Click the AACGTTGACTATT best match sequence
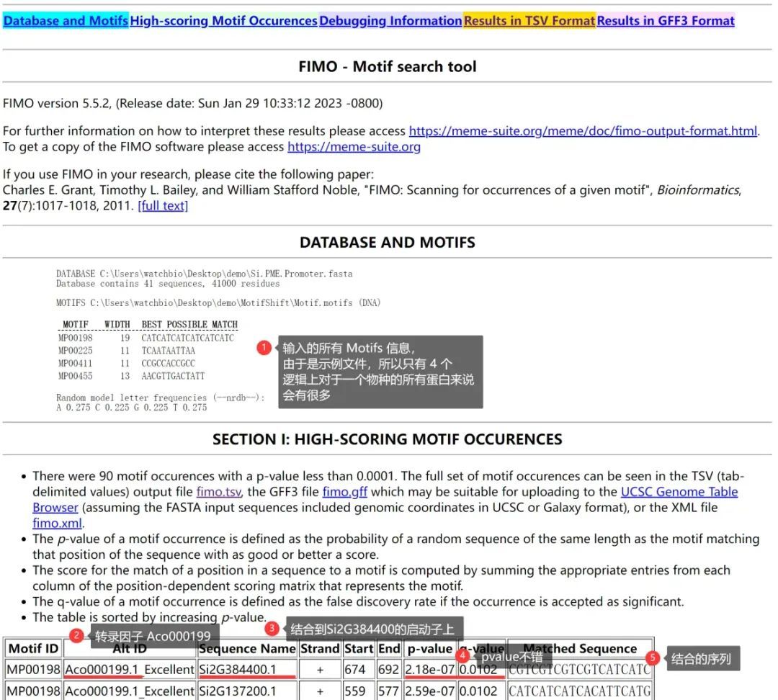 (173, 376)
